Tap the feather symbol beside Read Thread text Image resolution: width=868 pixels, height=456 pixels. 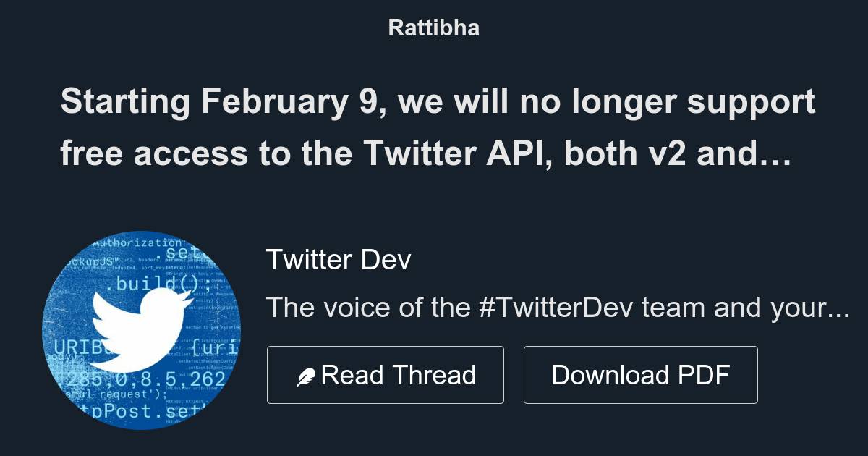tap(307, 375)
